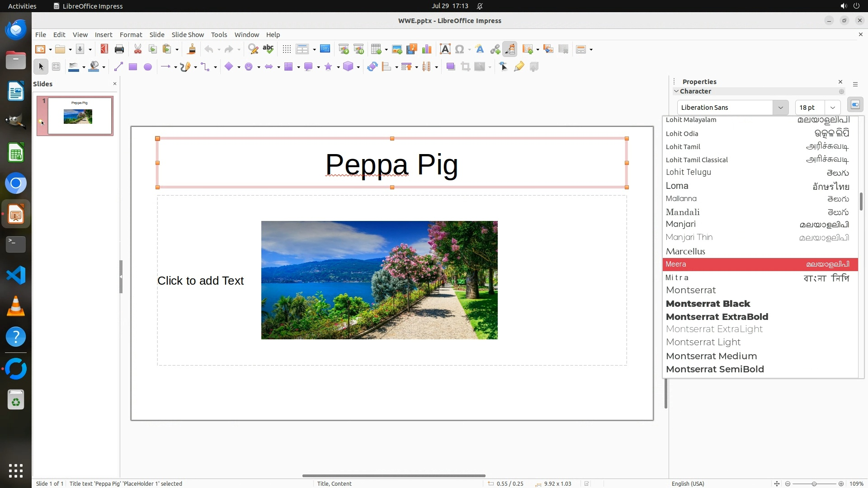Click the Insert Fontwork Text icon
Image resolution: width=868 pixels, height=488 pixels.
click(x=480, y=49)
